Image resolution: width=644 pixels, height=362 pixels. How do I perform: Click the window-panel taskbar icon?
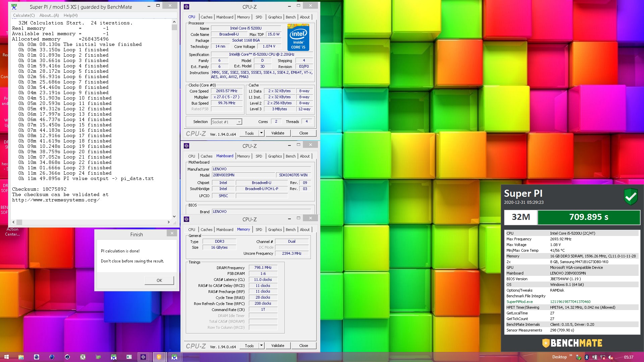point(129,357)
